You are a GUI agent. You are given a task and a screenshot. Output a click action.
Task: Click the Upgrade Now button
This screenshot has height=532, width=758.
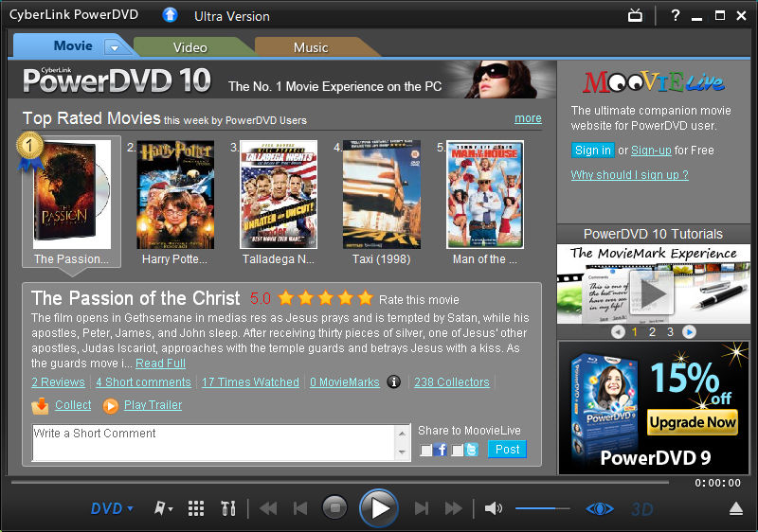tap(693, 422)
